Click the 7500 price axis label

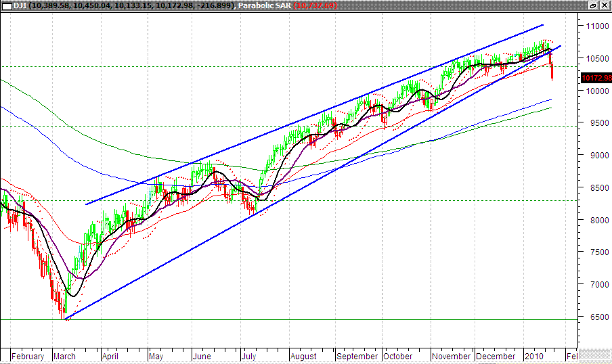(x=599, y=252)
